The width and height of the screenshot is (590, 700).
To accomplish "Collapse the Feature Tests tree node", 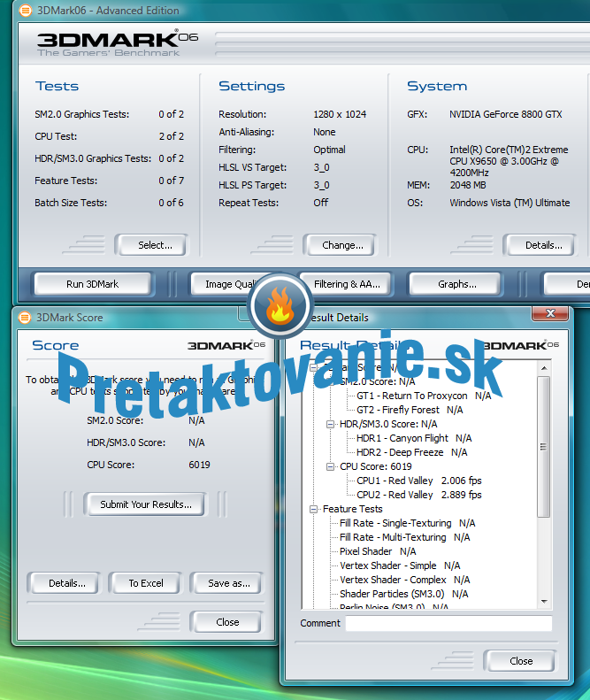I will point(313,509).
